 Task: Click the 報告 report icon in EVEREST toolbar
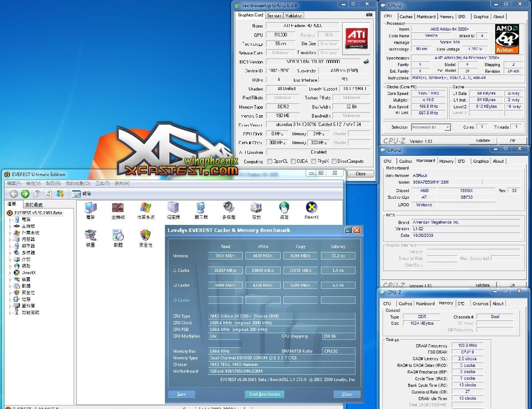[x=77, y=194]
